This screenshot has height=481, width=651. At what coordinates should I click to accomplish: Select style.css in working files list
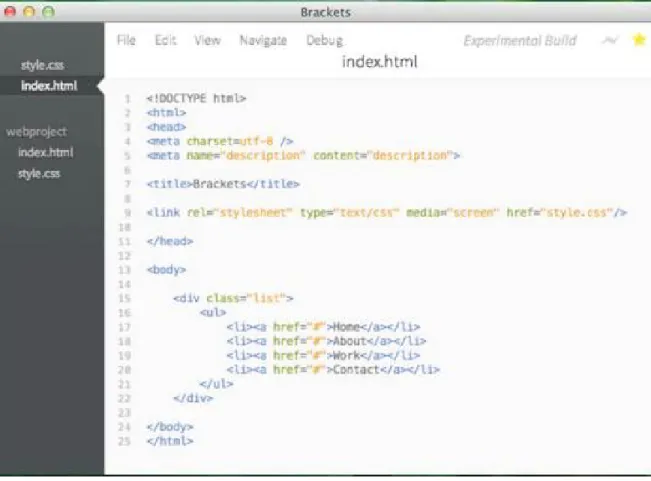coord(42,65)
